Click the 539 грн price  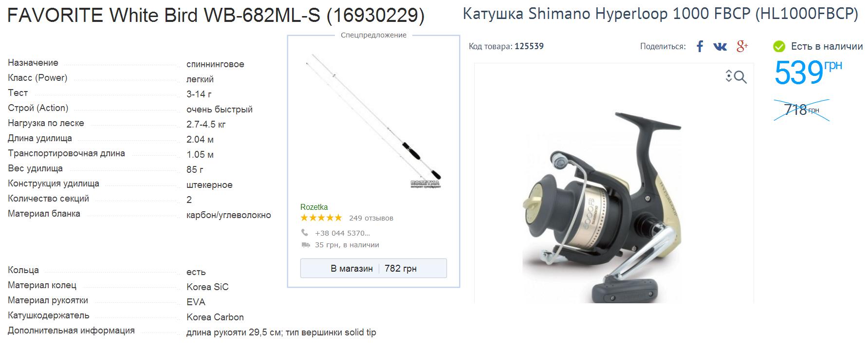(808, 72)
